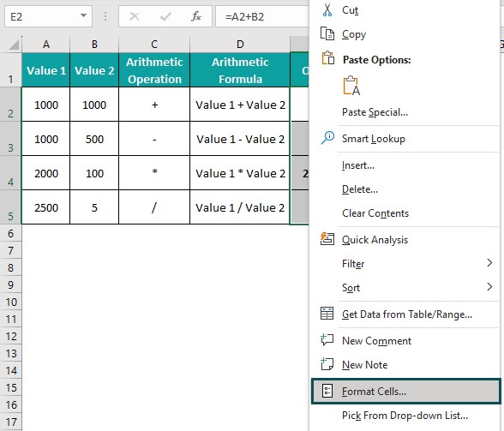Select row 3 header

10,139
